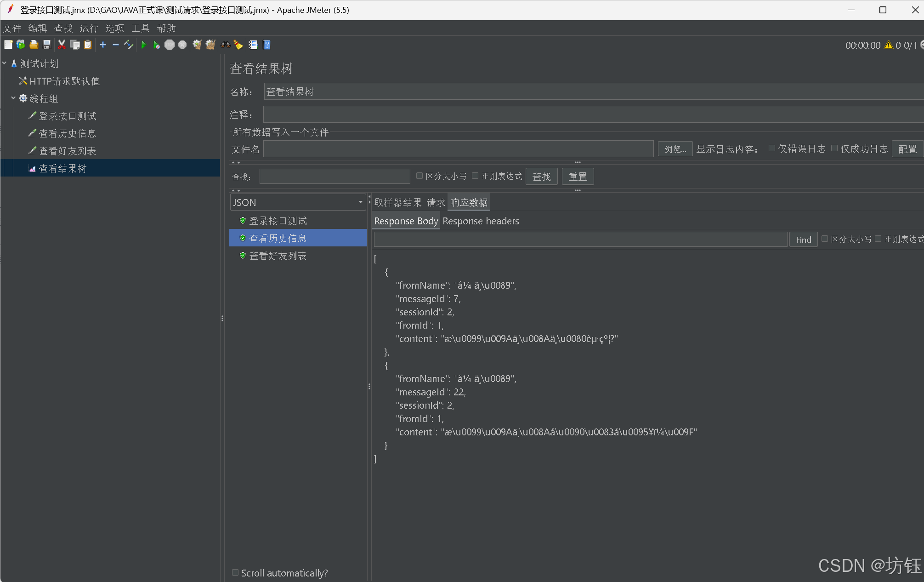Click the 配置 button

point(907,149)
